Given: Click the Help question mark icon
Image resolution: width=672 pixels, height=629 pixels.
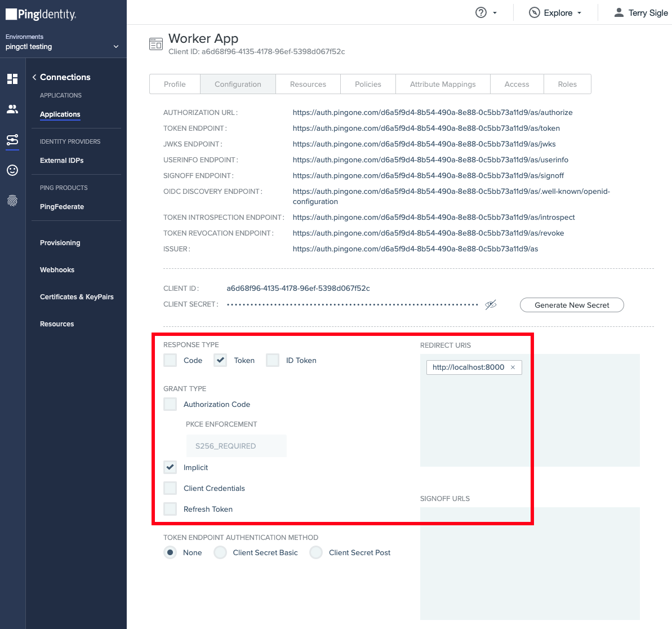Looking at the screenshot, I should point(480,12).
